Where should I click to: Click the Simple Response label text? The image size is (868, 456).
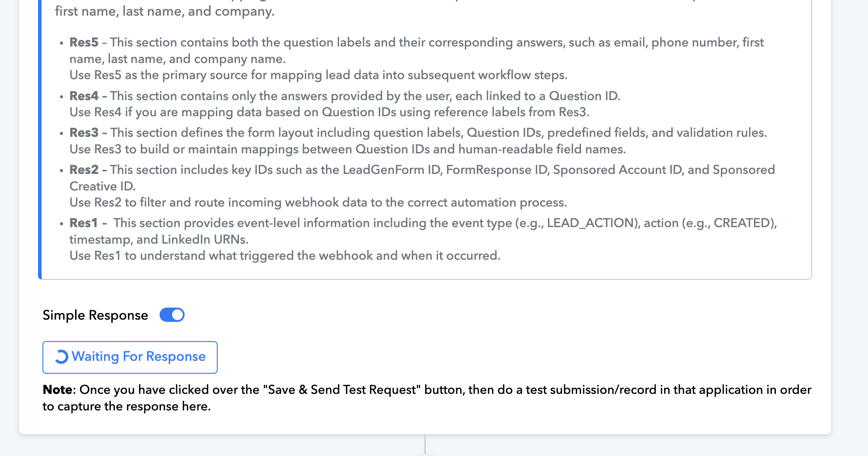95,315
